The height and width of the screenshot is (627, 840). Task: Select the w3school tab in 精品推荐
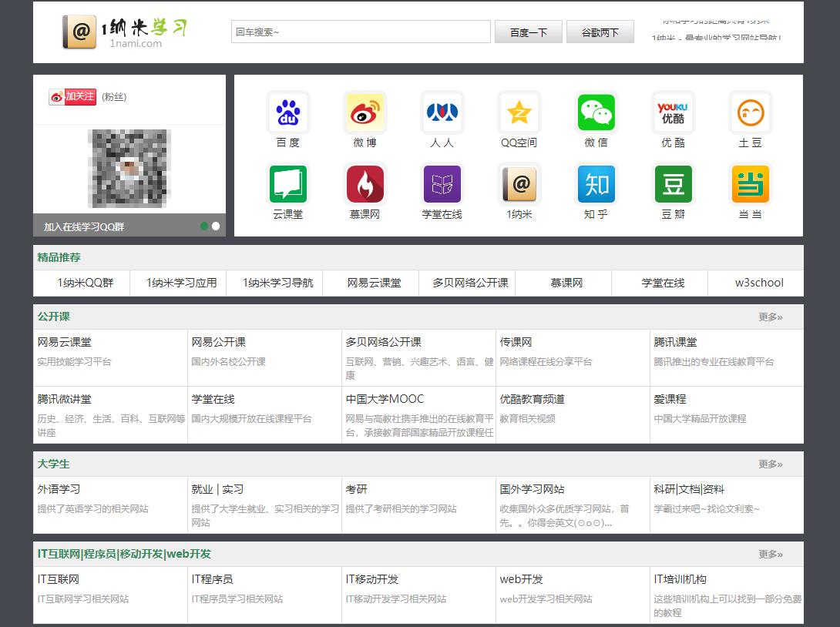[756, 283]
